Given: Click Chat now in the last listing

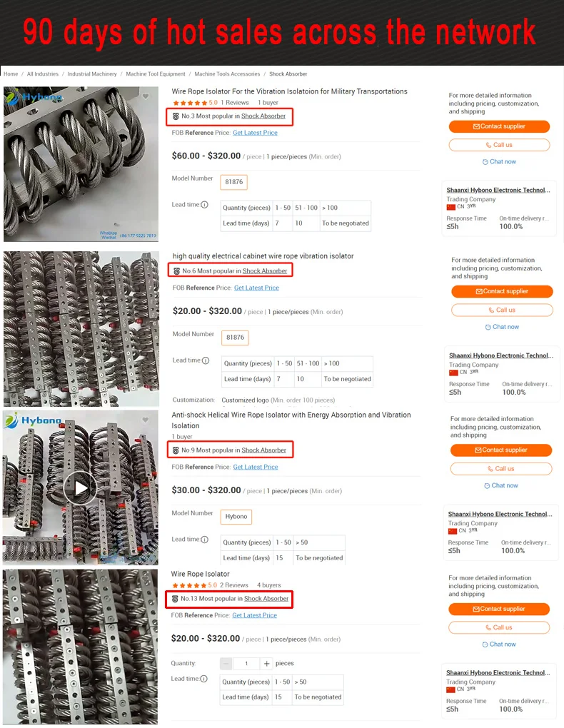Looking at the screenshot, I should [499, 644].
